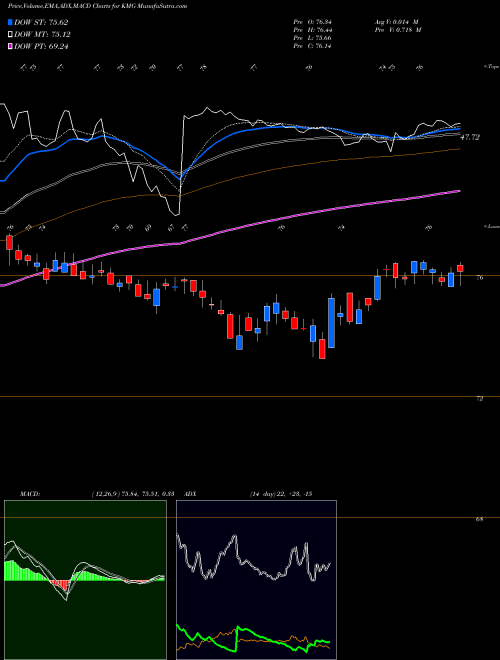Select the white DOW MT legend swatch
Image resolution: width=500 pixels, height=660 pixels.
click(x=10, y=35)
